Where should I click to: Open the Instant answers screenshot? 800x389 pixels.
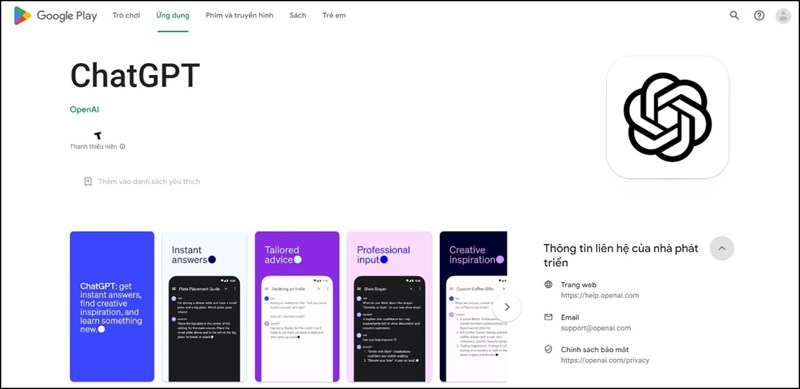[x=205, y=306]
